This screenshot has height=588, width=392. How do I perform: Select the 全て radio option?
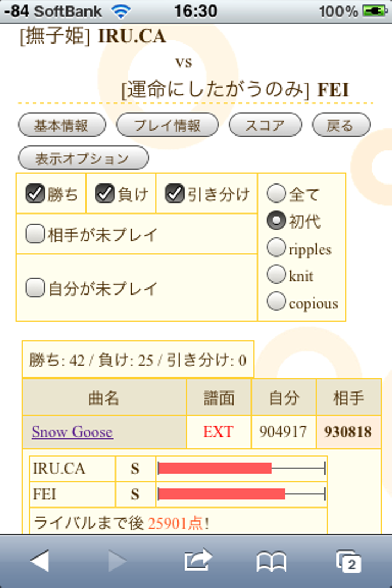pyautogui.click(x=277, y=193)
